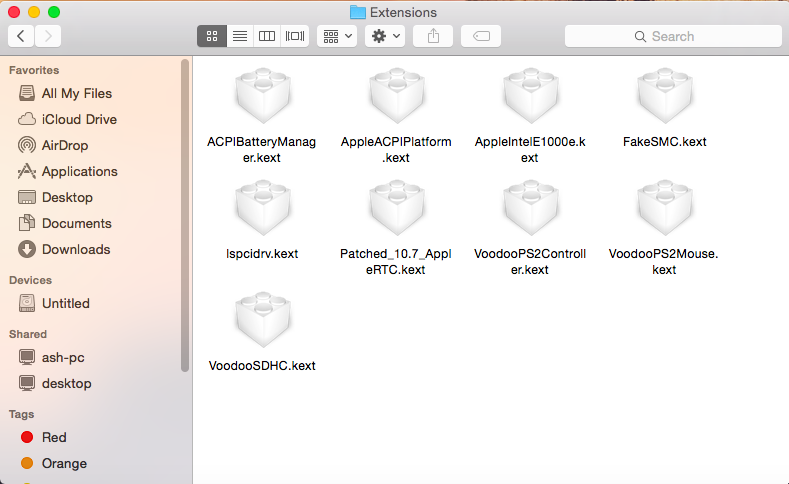Open Applications in the sidebar
Image resolution: width=789 pixels, height=484 pixels.
tap(79, 171)
